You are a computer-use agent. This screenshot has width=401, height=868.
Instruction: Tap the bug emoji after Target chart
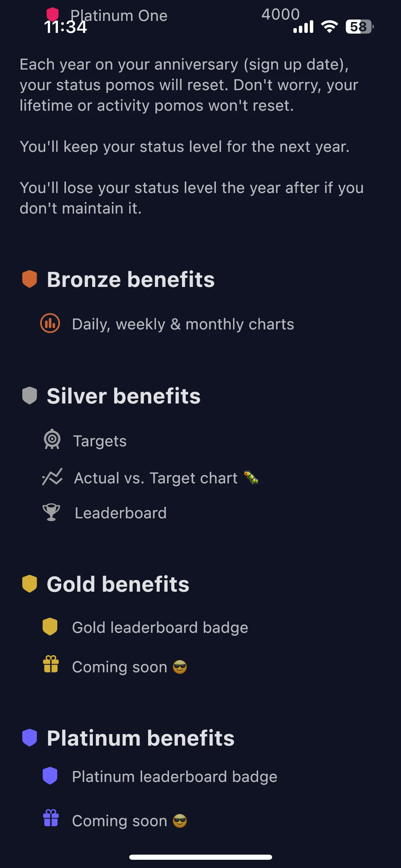click(251, 477)
